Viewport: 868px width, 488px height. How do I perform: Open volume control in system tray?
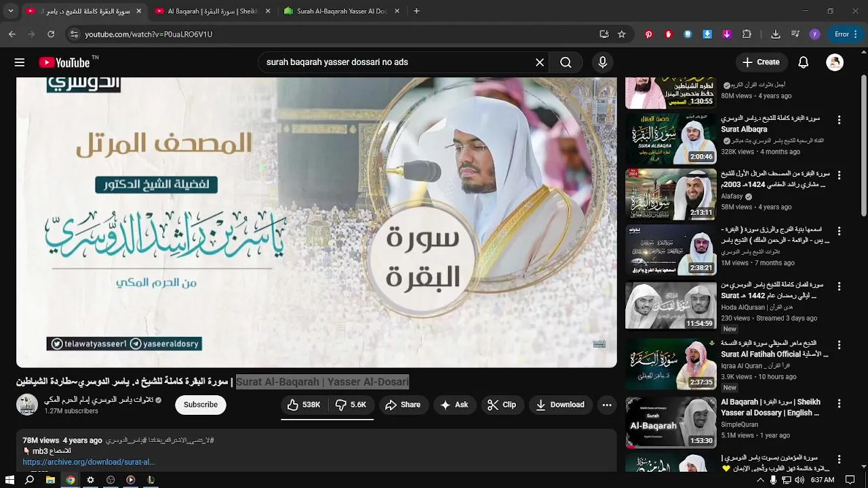point(799,480)
